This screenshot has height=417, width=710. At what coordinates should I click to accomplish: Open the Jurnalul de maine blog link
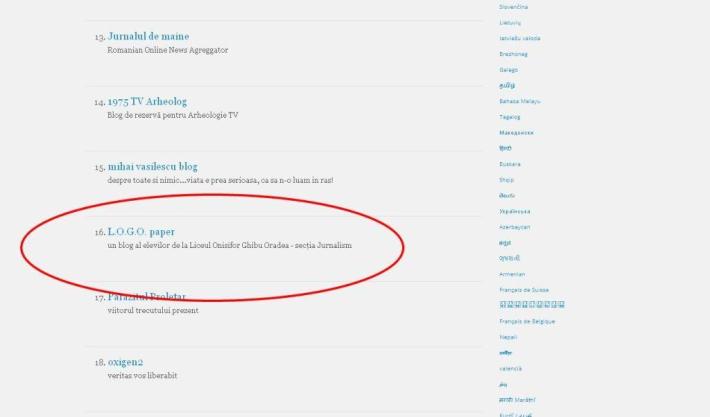[x=148, y=37]
